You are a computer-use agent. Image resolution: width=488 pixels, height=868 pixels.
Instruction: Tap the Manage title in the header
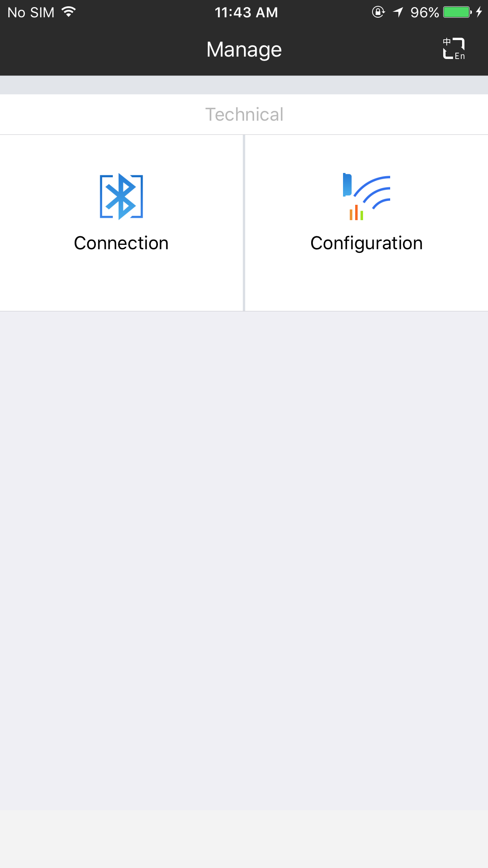(x=244, y=50)
